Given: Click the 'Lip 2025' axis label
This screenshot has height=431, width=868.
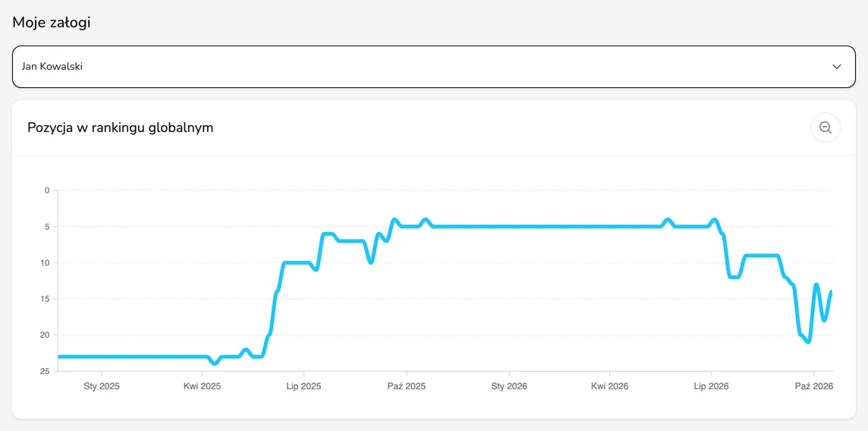Looking at the screenshot, I should pyautogui.click(x=303, y=386).
